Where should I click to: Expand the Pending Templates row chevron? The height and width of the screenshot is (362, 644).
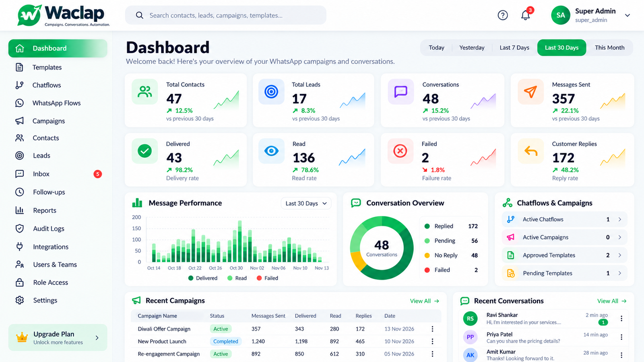click(x=620, y=273)
